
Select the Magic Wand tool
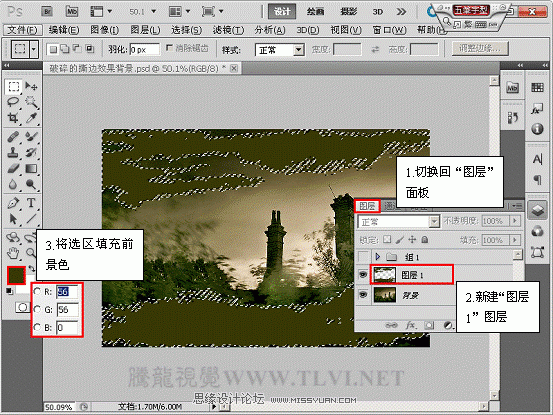(31, 102)
